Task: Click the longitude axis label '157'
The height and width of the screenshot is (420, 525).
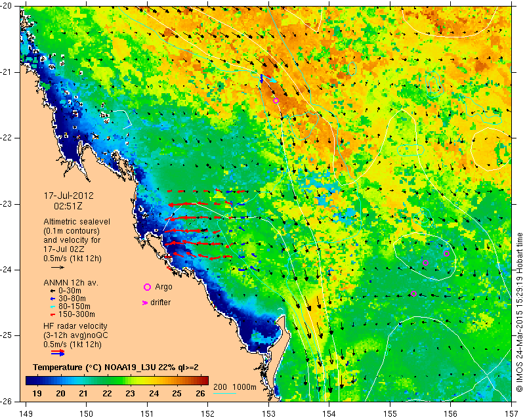Action: click(511, 414)
